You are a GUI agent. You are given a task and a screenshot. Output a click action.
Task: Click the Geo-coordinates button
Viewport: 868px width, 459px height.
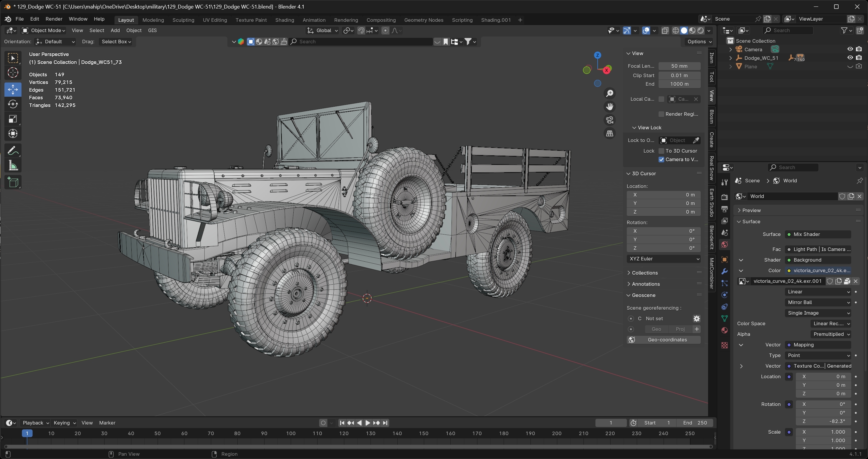click(667, 340)
